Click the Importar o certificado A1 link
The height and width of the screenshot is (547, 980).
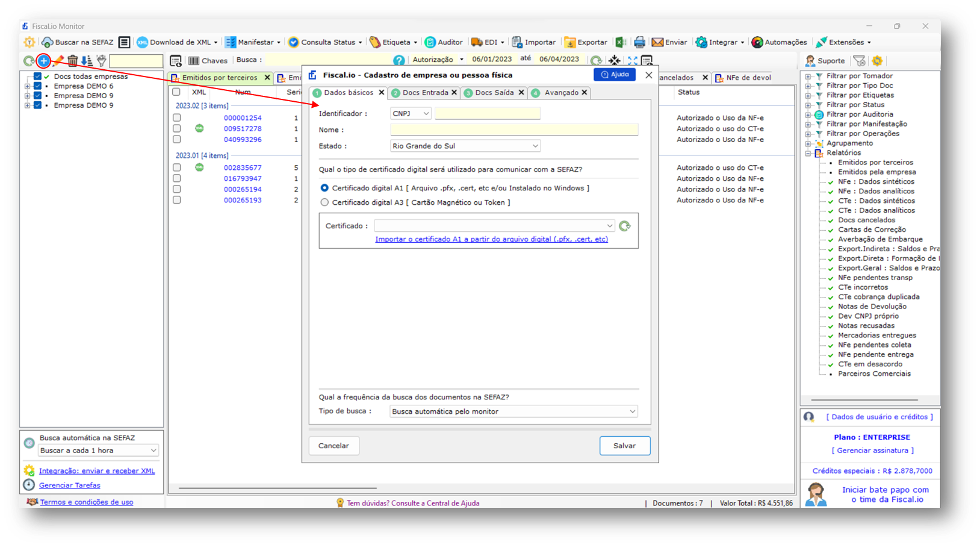coord(491,239)
